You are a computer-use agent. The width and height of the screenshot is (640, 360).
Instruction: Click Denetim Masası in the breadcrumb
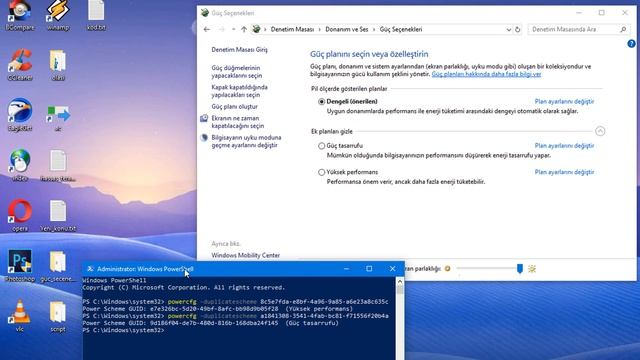point(292,29)
